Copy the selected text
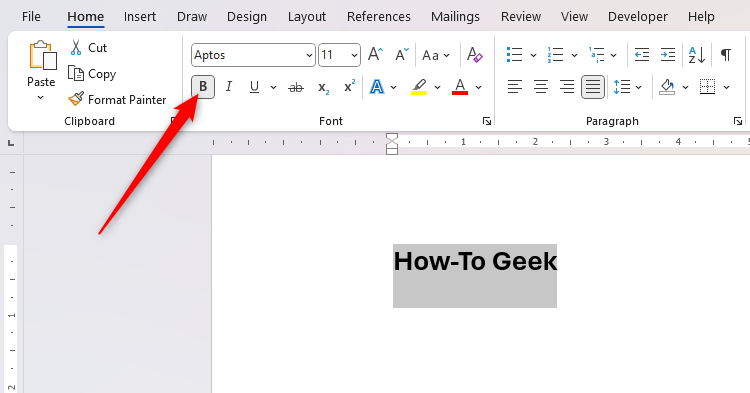Image resolution: width=750 pixels, height=393 pixels. point(92,74)
